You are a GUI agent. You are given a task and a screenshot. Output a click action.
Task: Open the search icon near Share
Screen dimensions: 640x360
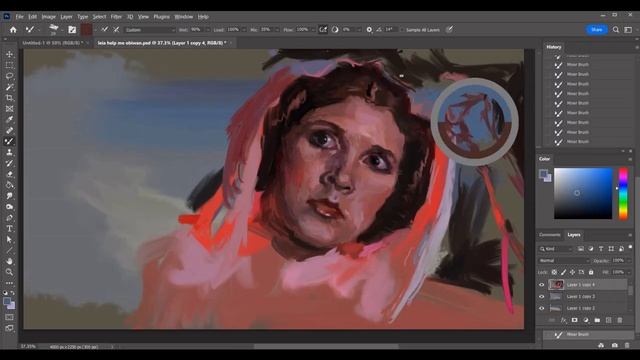[x=616, y=30]
